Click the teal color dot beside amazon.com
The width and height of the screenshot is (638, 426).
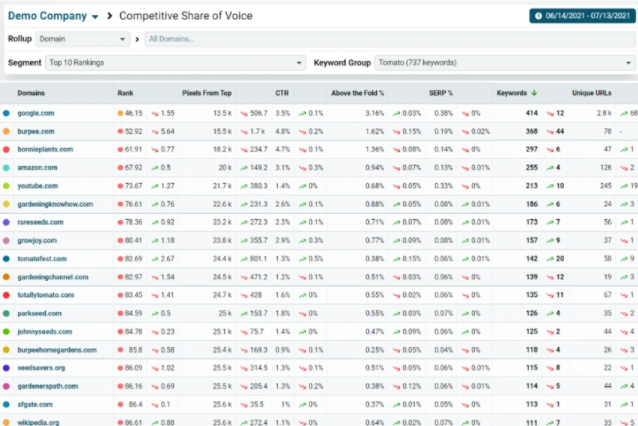pos(6,168)
